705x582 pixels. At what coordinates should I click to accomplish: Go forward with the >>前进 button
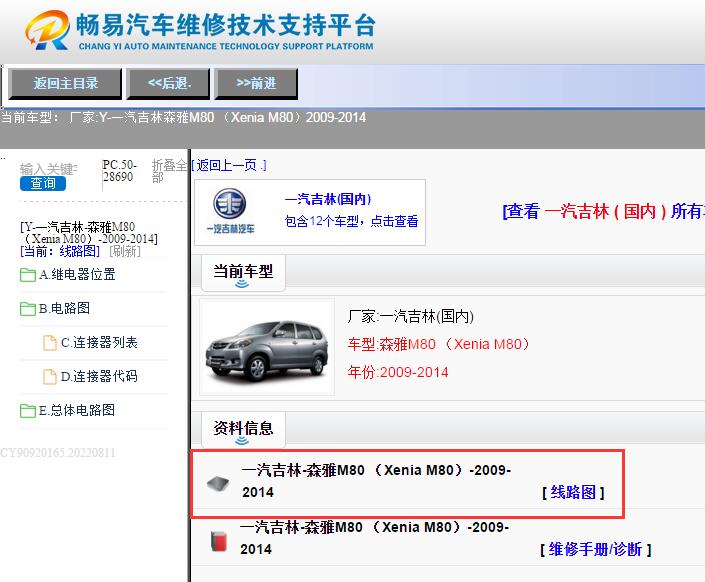256,84
